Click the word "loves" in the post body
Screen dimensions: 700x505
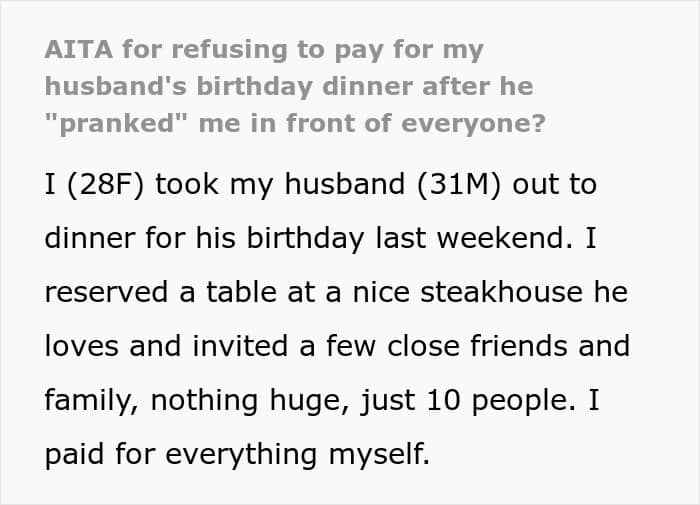click(82, 346)
